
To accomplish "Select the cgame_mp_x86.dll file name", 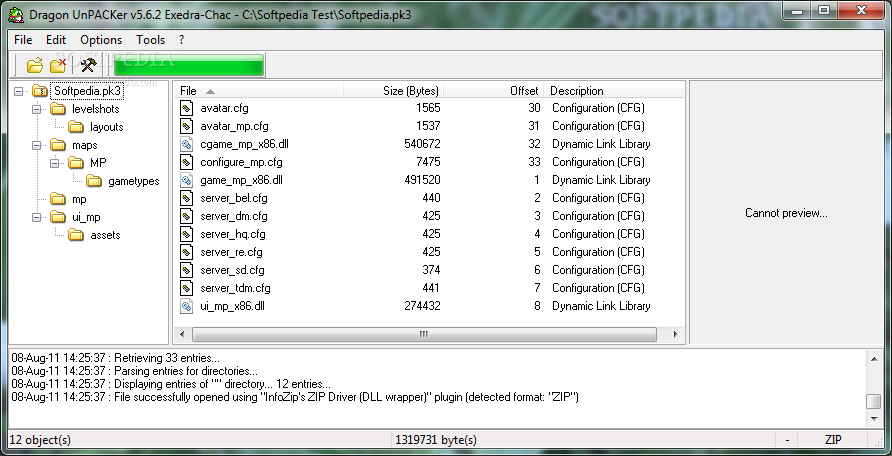I will (x=244, y=144).
